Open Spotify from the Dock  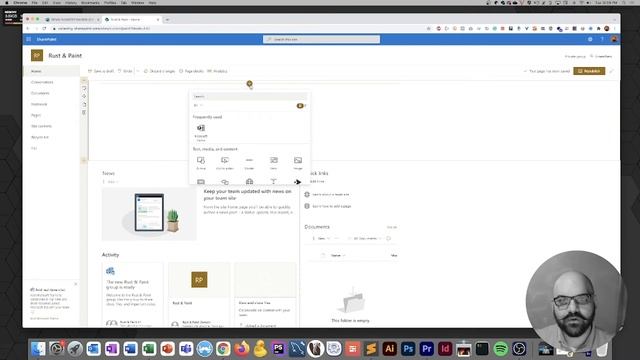[500, 349]
